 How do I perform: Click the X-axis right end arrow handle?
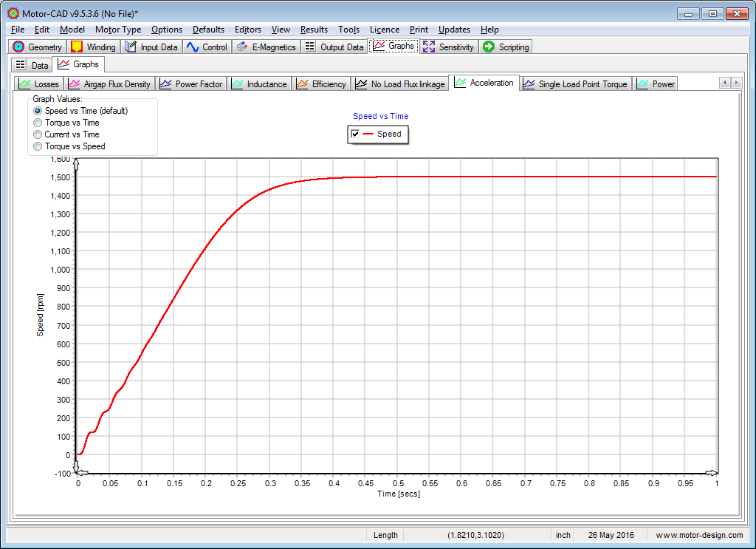pyautogui.click(x=712, y=473)
